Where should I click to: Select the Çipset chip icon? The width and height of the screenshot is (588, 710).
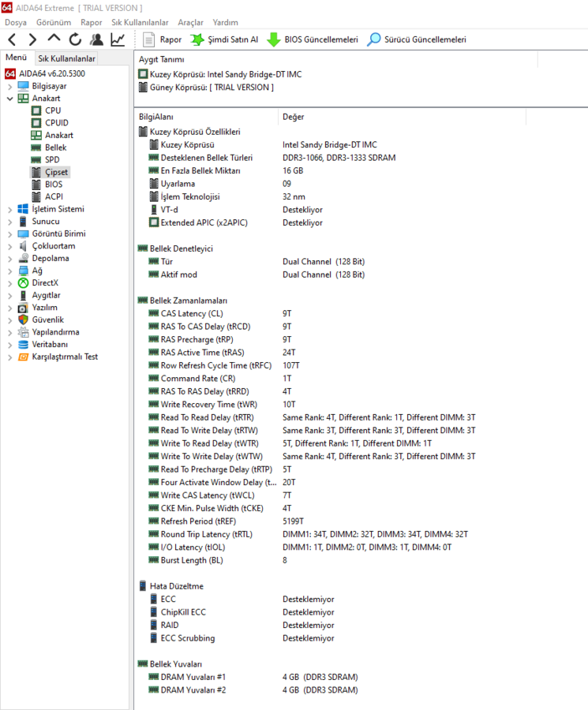pos(36,172)
